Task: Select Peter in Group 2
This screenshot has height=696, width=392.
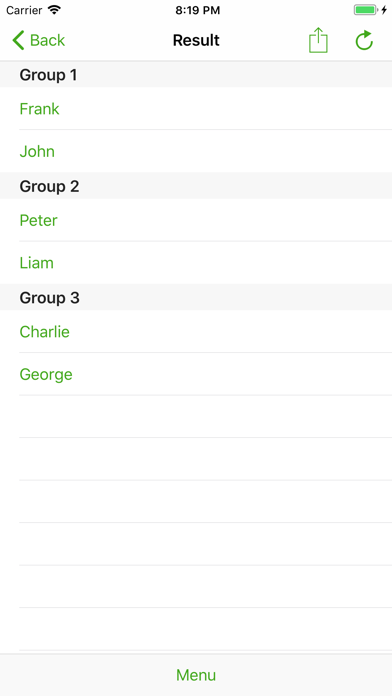Action: (x=196, y=220)
